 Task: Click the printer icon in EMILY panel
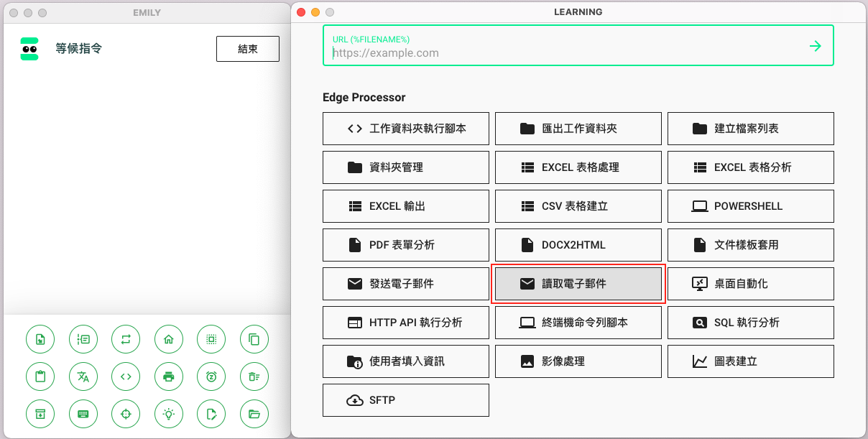pos(169,376)
